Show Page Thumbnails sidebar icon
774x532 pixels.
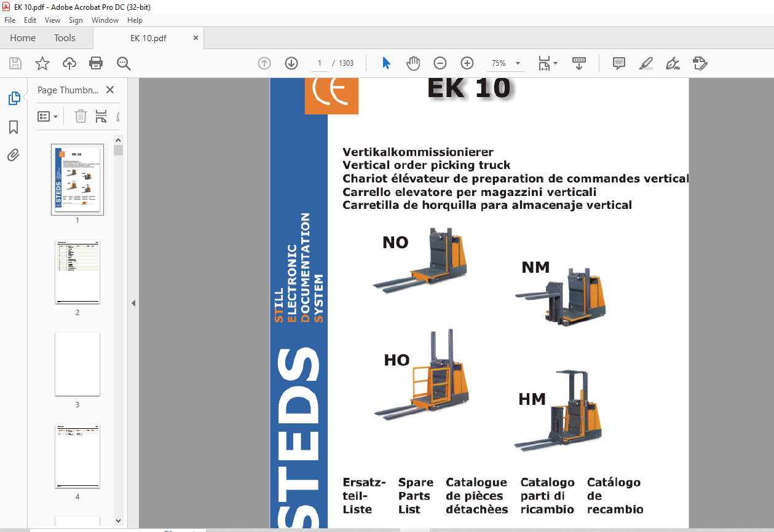point(14,98)
